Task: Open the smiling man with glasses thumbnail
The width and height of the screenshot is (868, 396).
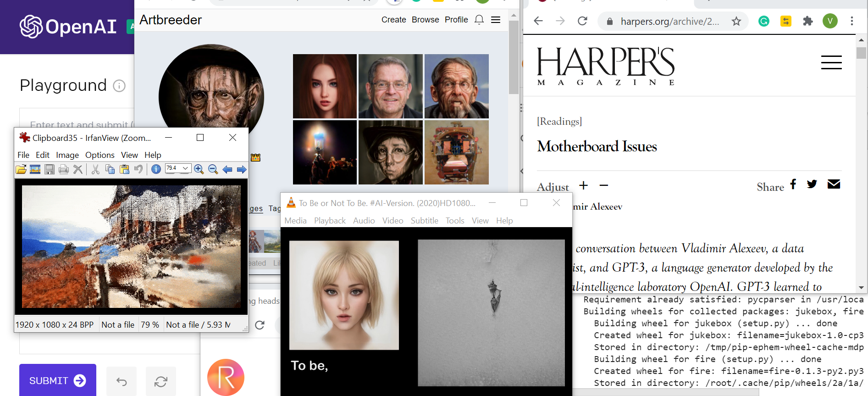Action: 391,86
